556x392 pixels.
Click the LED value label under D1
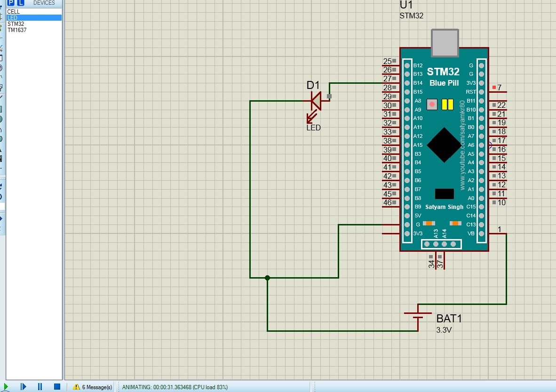click(313, 128)
